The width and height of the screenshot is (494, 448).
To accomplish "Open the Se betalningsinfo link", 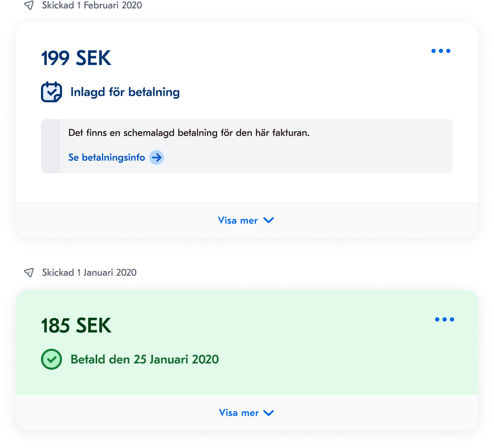I will coord(107,158).
